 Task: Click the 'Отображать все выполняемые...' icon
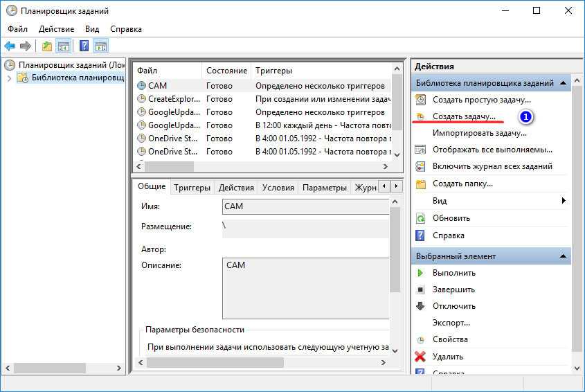420,150
